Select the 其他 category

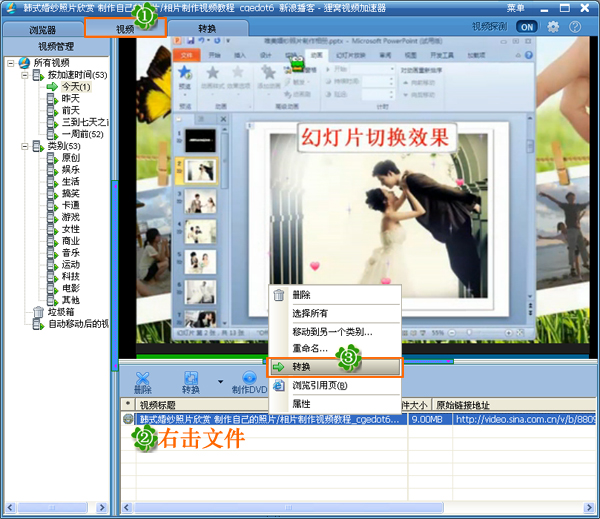click(71, 300)
